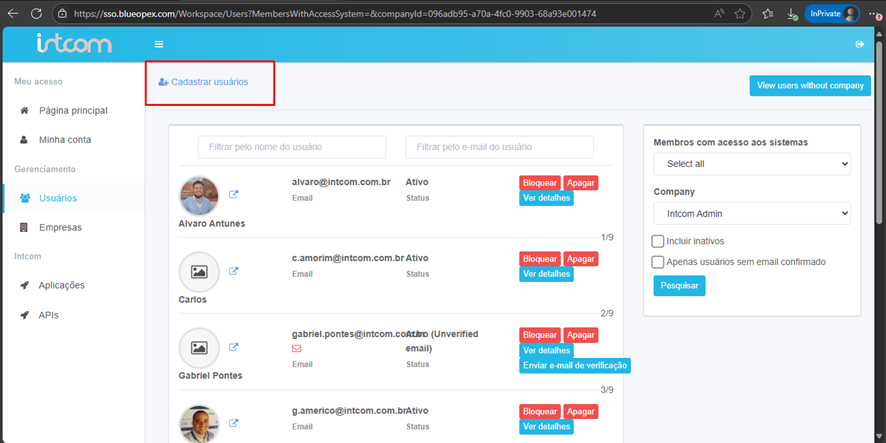View details for Alvaro Antunes
Image resolution: width=886 pixels, height=443 pixels.
pyautogui.click(x=546, y=198)
